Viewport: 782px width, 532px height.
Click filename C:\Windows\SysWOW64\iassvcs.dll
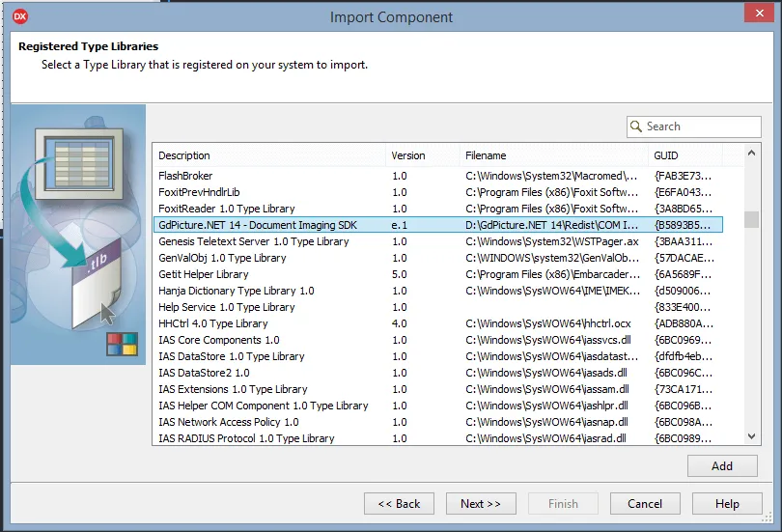click(548, 340)
